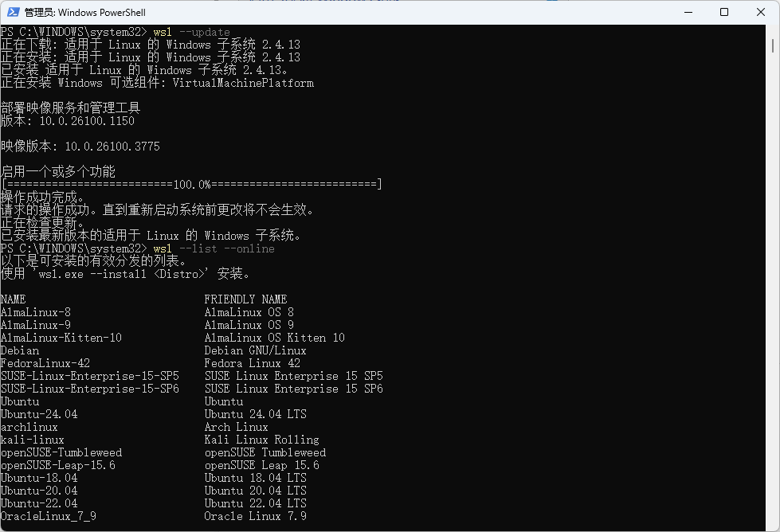The height and width of the screenshot is (532, 780).
Task: Click friendly name 'AlmaLinux OS Kitten 10'
Action: point(275,338)
